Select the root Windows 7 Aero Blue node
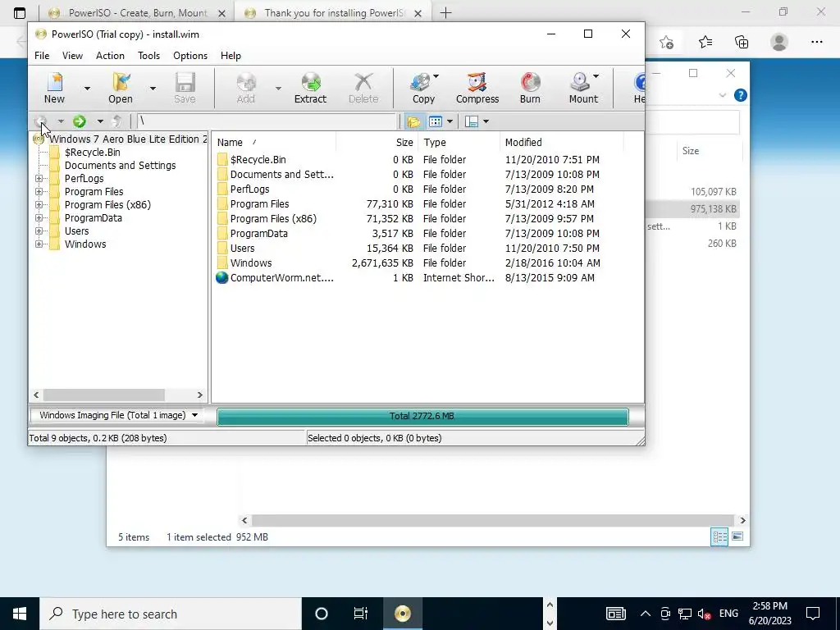This screenshot has width=840, height=630. point(128,139)
